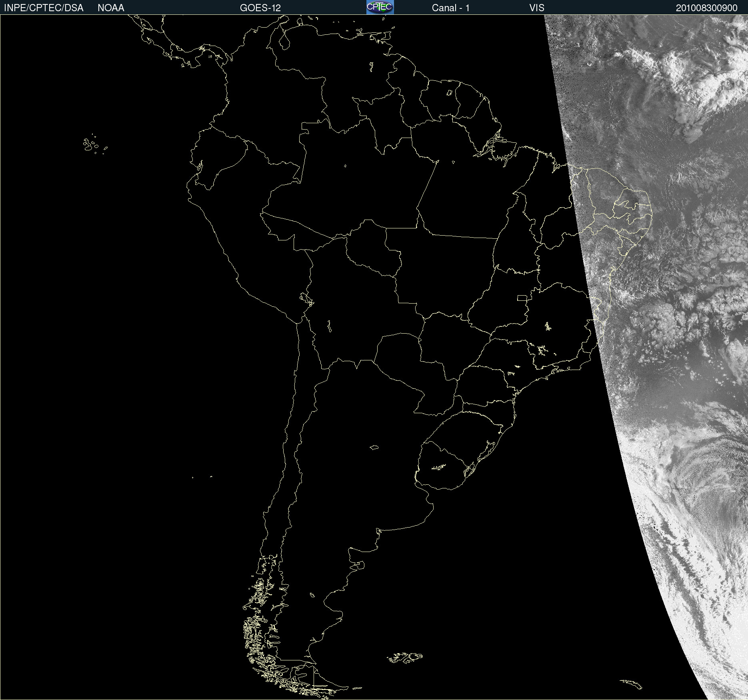Click the CPTEC logo in the header
This screenshot has width=748, height=700.
380,7
